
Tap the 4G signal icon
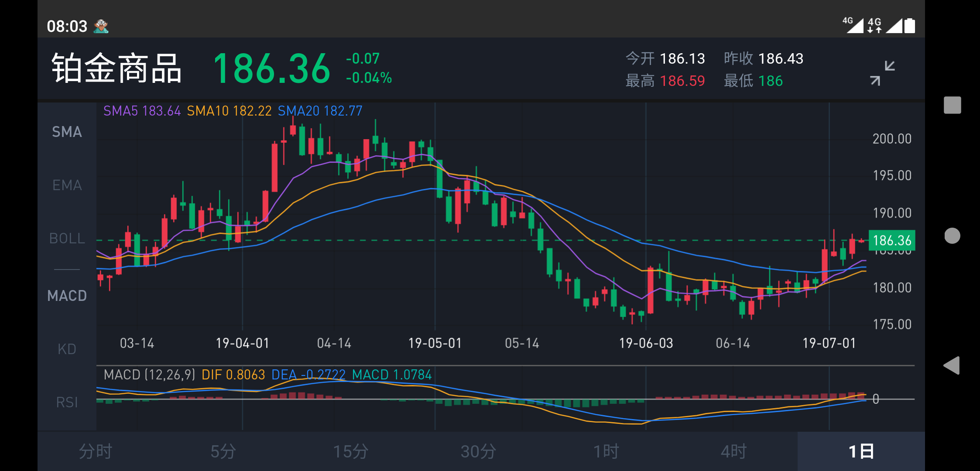coord(853,25)
